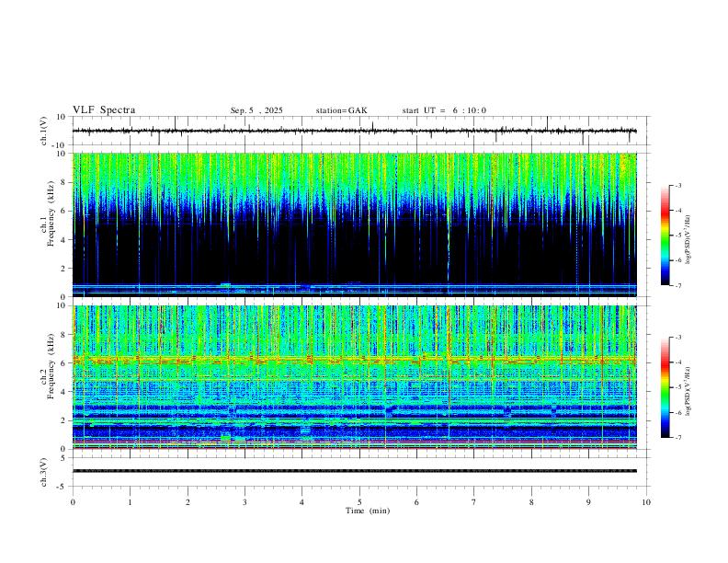Click the "8" kHz tick of ch.1 spectrogram

(x=63, y=182)
